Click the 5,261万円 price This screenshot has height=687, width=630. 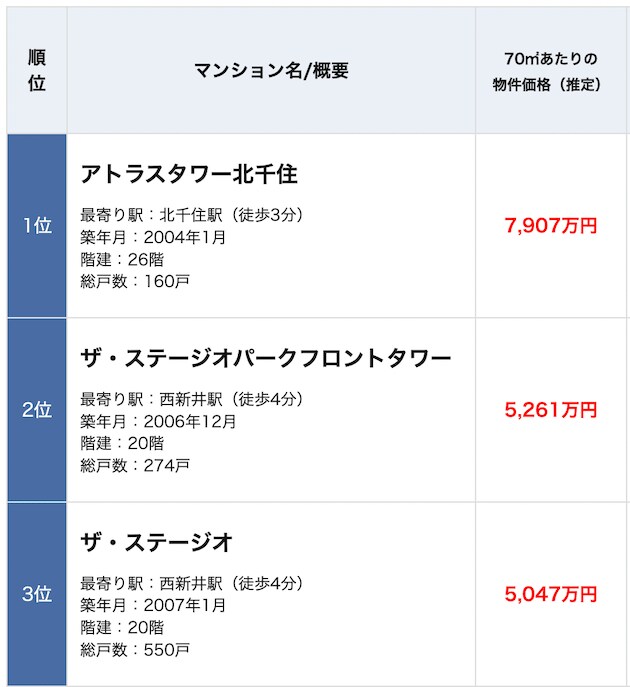click(551, 410)
